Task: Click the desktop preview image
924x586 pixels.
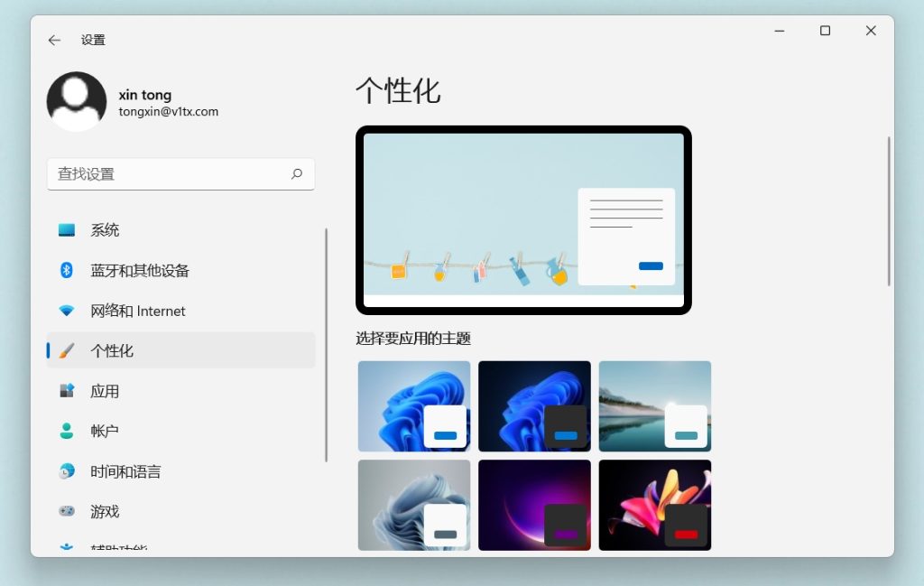Action: pos(523,220)
